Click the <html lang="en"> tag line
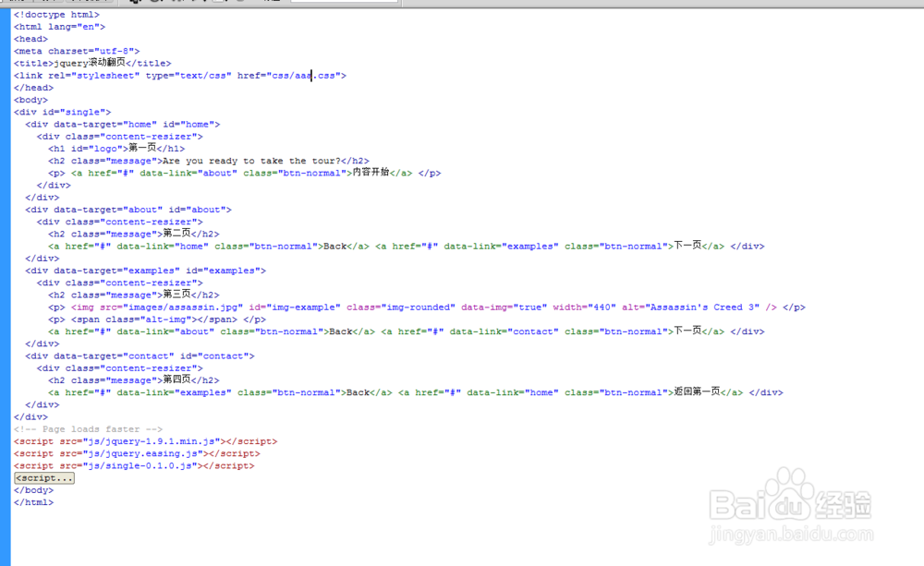Screen dimensions: 924x566 (59, 27)
